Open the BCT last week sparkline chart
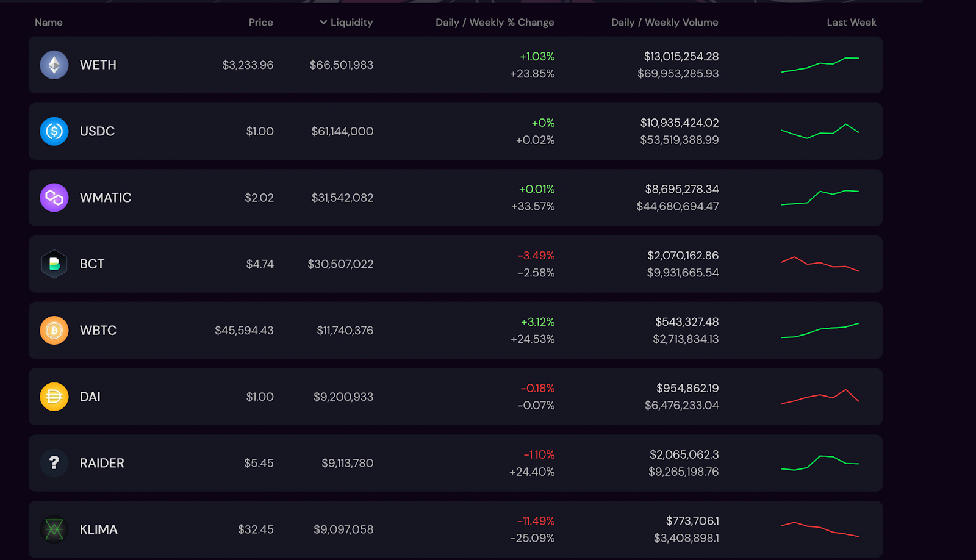The image size is (976, 560). [820, 264]
